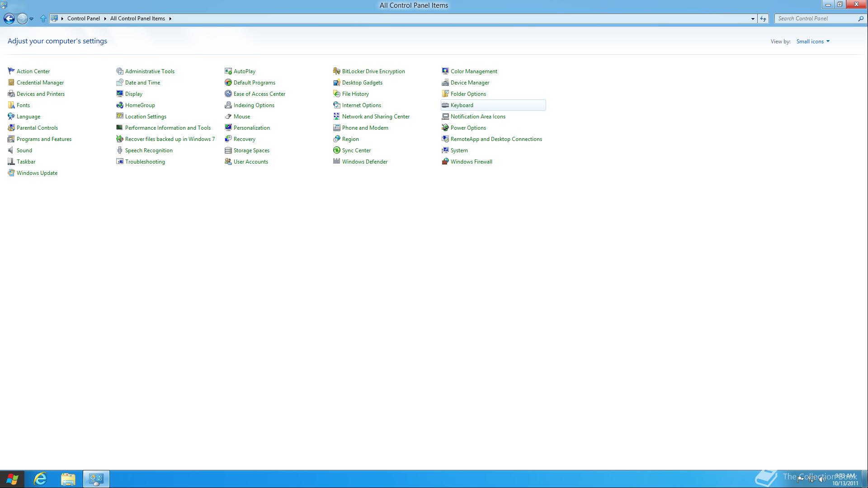Click the AutoPlay icon
Image resolution: width=868 pixels, height=488 pixels.
(x=228, y=71)
